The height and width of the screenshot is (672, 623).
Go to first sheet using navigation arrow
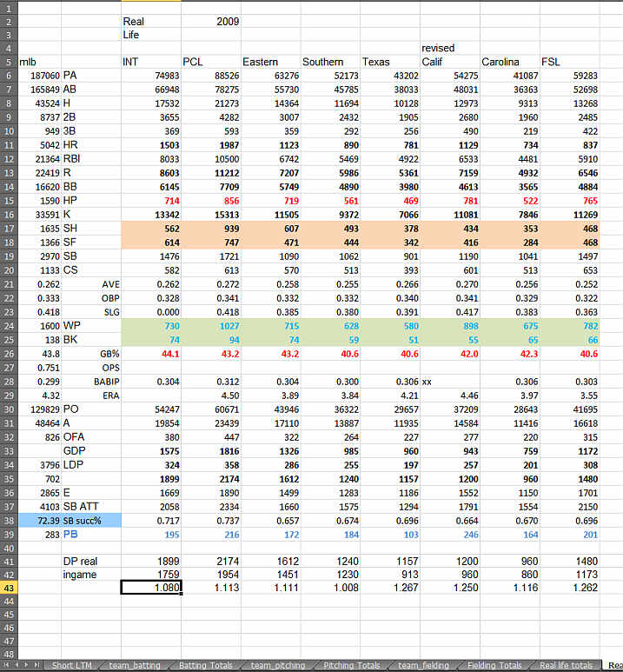point(5,665)
